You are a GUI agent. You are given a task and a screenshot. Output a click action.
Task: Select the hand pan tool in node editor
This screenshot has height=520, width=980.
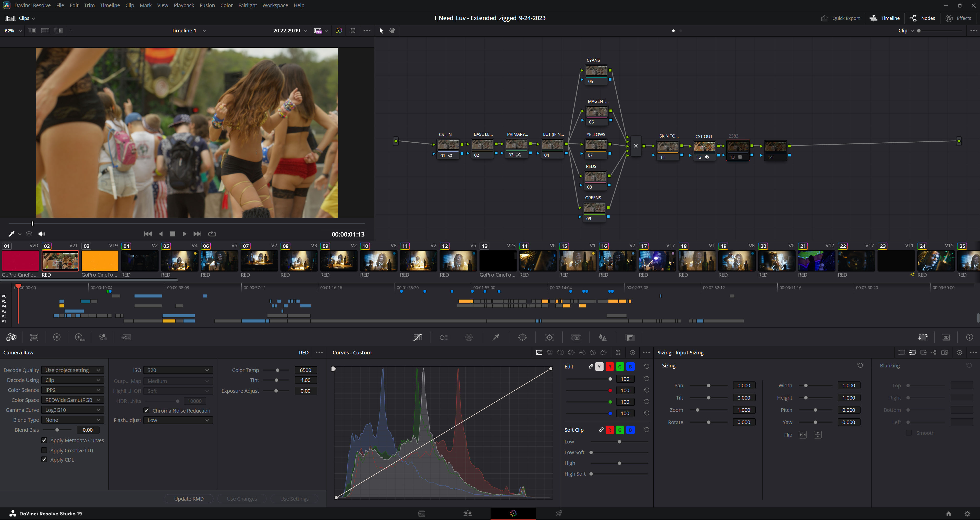tap(392, 31)
